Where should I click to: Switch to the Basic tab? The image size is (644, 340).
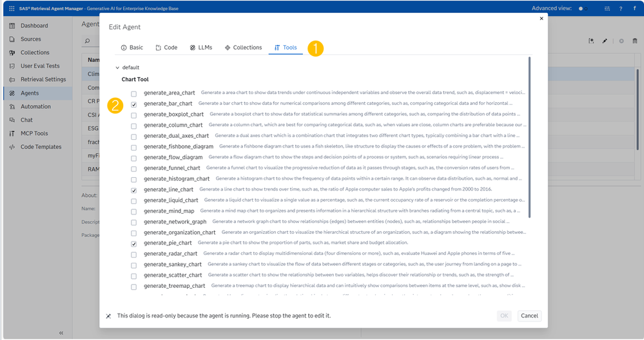click(x=132, y=48)
